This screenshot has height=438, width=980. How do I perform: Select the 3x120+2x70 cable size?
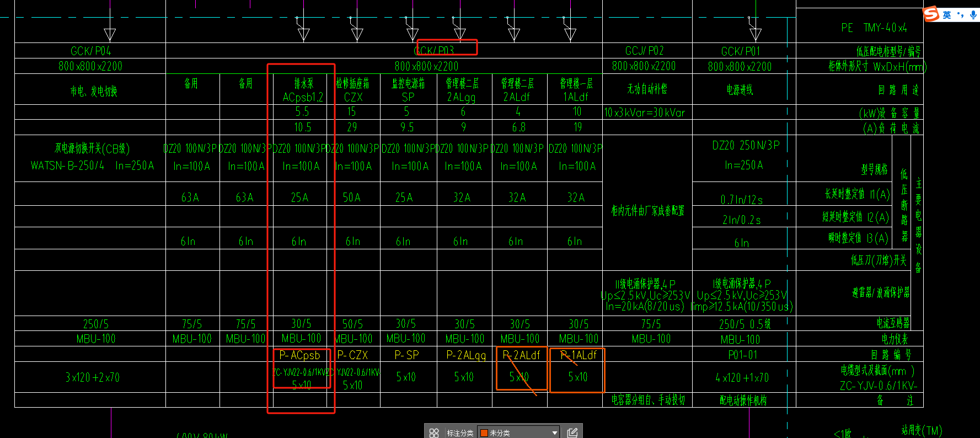tap(92, 377)
